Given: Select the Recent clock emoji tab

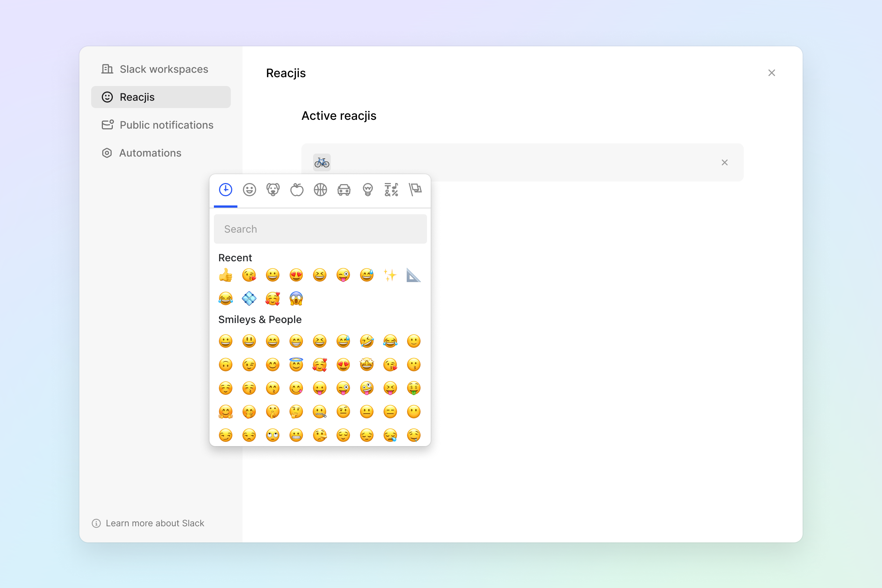Looking at the screenshot, I should [226, 190].
